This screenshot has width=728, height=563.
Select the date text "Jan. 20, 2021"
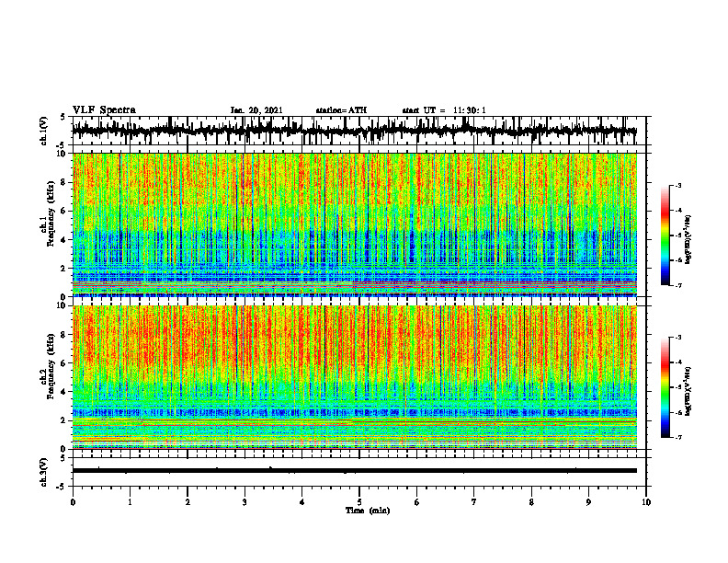[x=256, y=110]
